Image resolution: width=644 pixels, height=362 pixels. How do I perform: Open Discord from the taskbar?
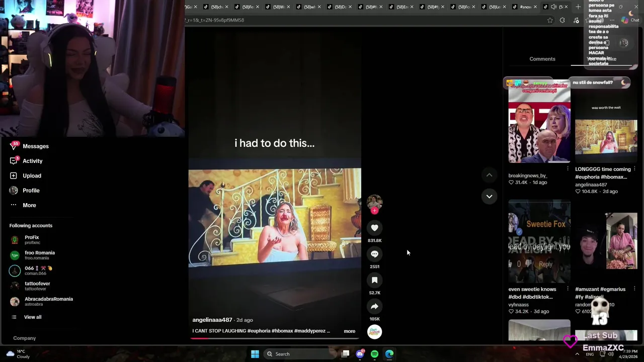click(360, 354)
